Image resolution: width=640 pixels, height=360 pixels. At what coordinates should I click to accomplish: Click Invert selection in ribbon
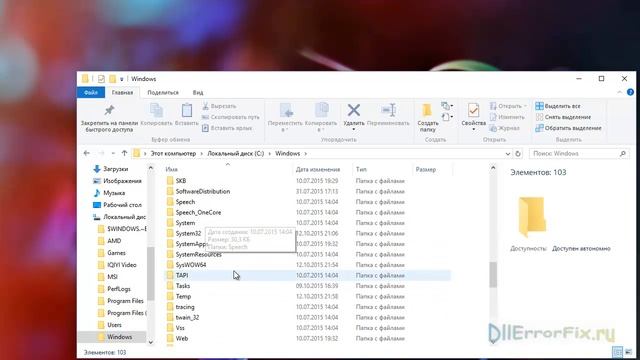[568, 128]
